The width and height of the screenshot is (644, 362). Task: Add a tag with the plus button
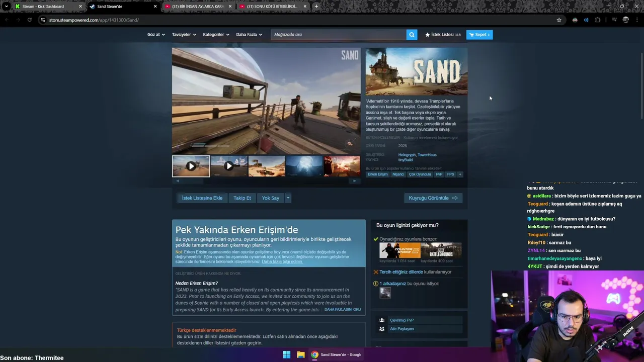point(459,174)
